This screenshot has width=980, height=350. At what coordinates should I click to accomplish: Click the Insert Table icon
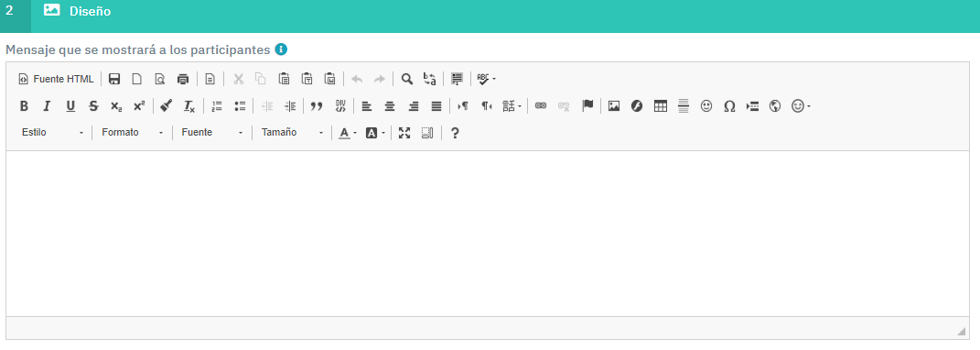(x=660, y=105)
